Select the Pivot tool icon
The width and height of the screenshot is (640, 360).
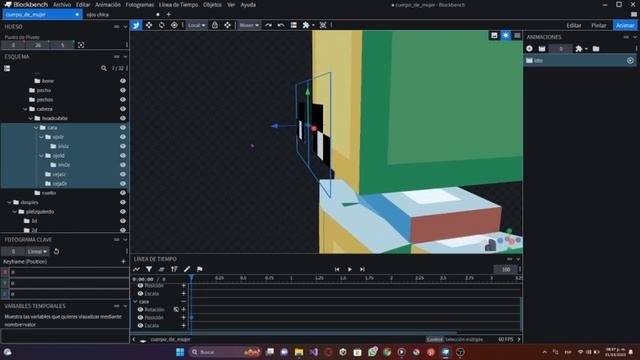174,25
